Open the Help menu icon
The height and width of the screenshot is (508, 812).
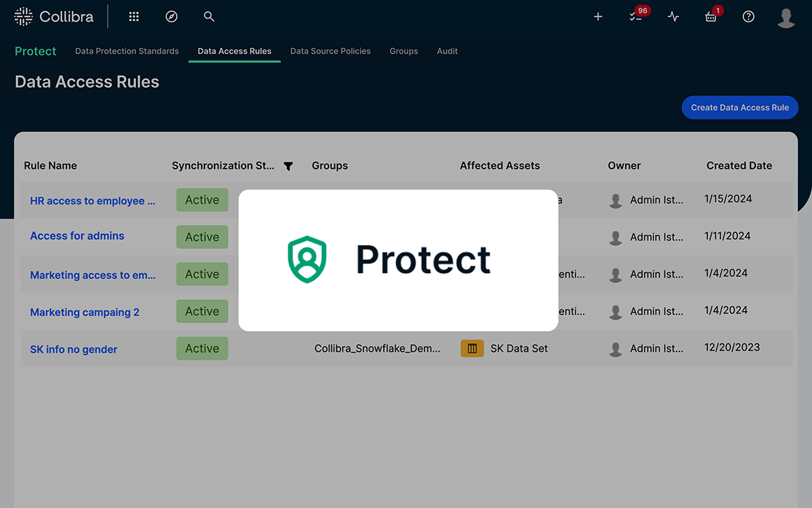point(748,16)
